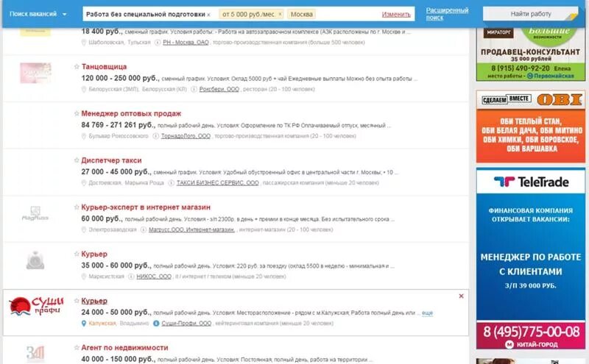This screenshot has height=364, width=589.
Task: Click the Калужская metro station text
Action: 102,324
